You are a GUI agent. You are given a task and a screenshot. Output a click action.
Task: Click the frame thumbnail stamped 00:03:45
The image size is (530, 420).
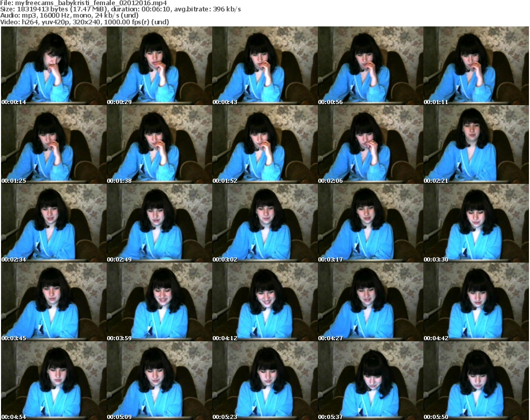(54, 302)
